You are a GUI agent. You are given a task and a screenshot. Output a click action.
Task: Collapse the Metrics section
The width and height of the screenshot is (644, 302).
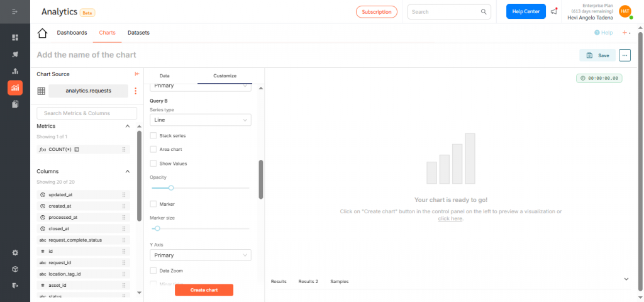(x=128, y=126)
